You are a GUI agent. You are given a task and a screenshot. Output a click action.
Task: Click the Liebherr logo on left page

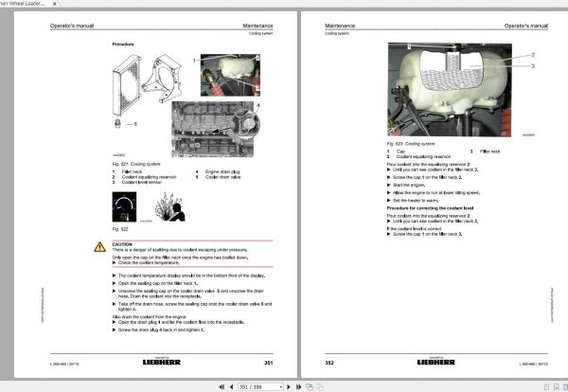(162, 362)
